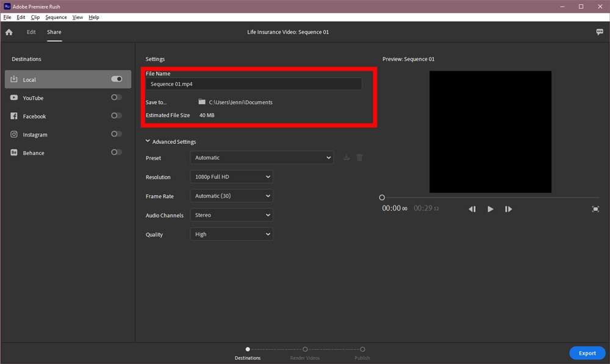The height and width of the screenshot is (364, 610).
Task: Open the Resolution dropdown
Action: [231, 177]
